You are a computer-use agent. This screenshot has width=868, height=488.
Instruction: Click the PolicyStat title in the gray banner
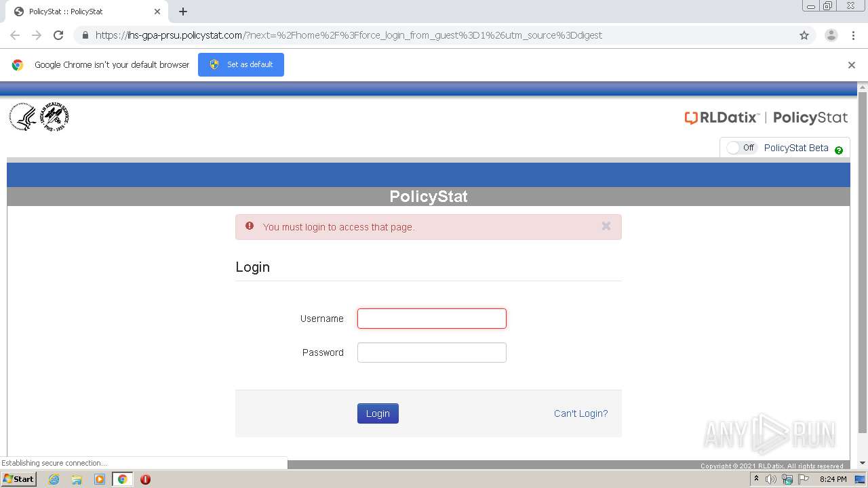(429, 197)
